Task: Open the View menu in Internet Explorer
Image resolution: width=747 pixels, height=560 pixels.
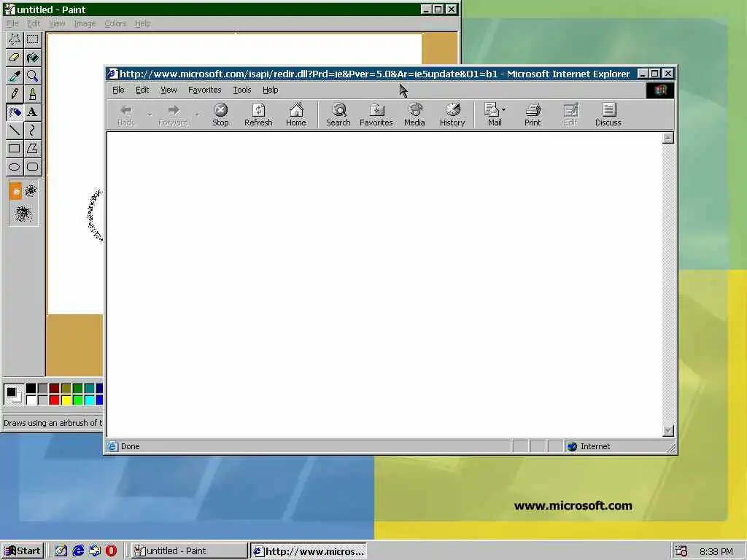Action: click(169, 90)
